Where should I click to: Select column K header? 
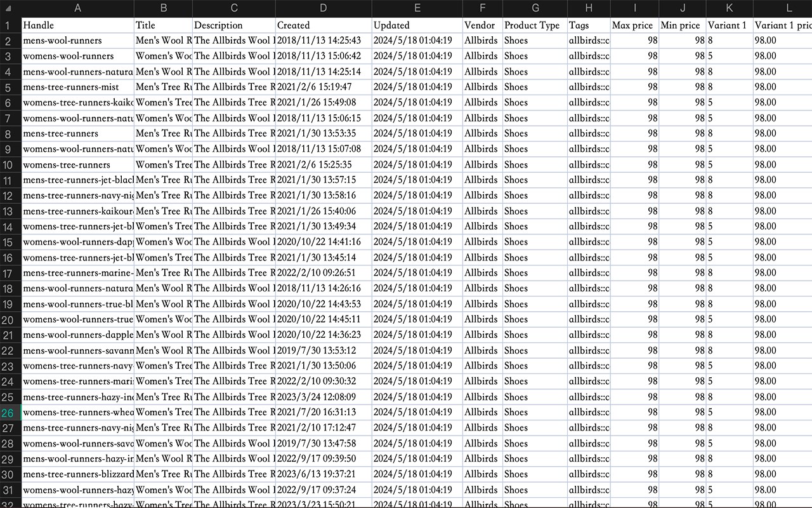730,8
